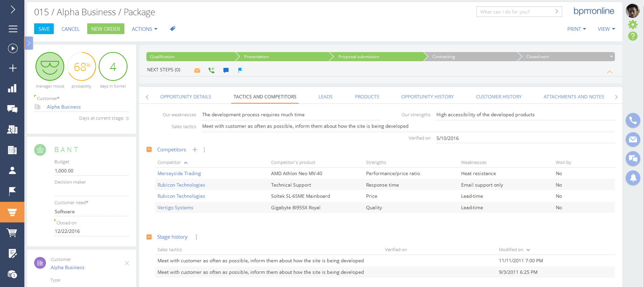The height and width of the screenshot is (287, 644).
Task: Click the Verified on date 5/10/2016
Action: pyautogui.click(x=448, y=138)
